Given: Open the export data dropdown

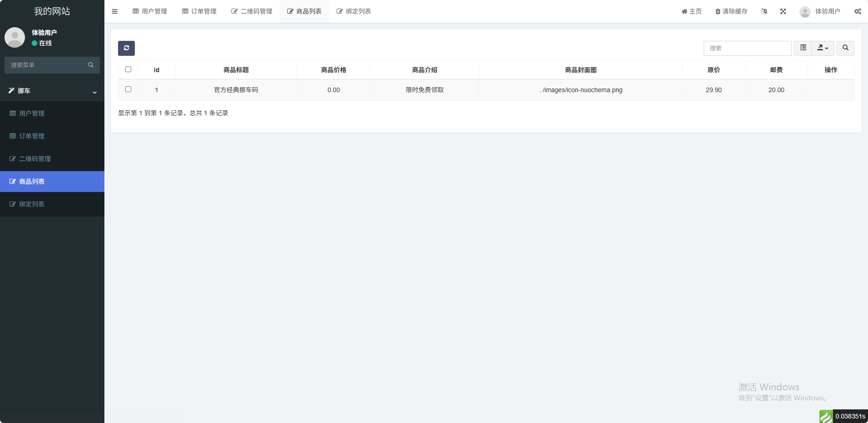Looking at the screenshot, I should 823,48.
